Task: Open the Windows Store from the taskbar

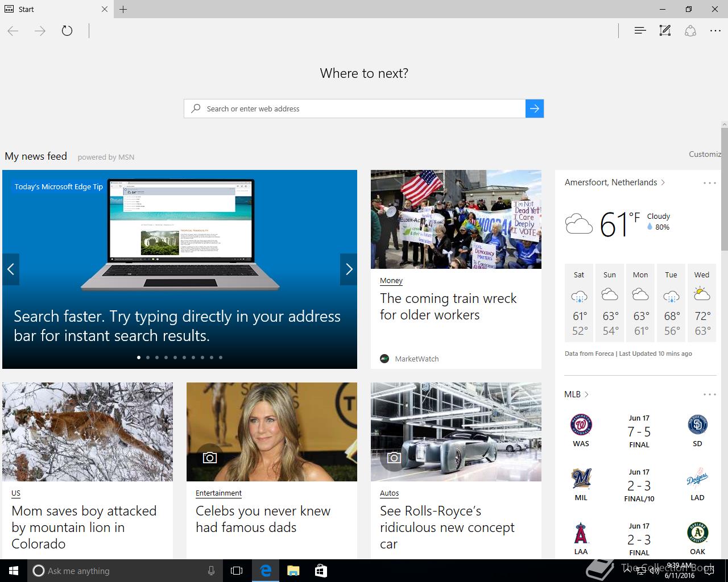Action: click(321, 571)
